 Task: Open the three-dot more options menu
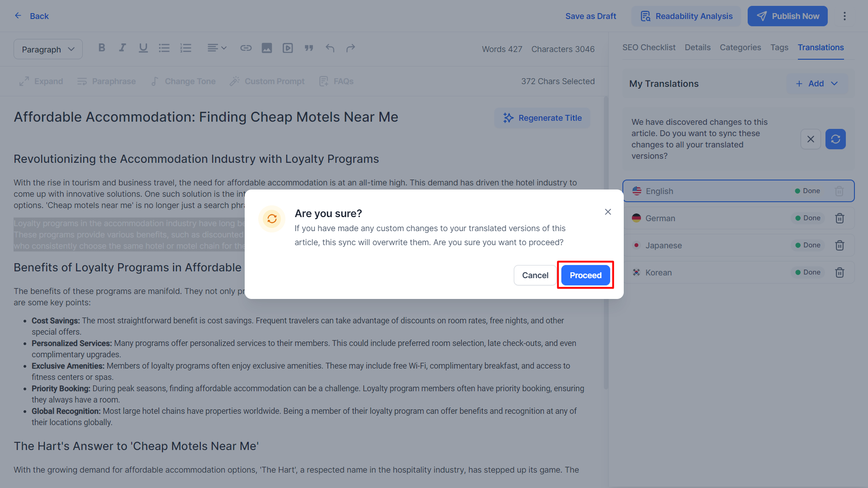click(x=844, y=16)
